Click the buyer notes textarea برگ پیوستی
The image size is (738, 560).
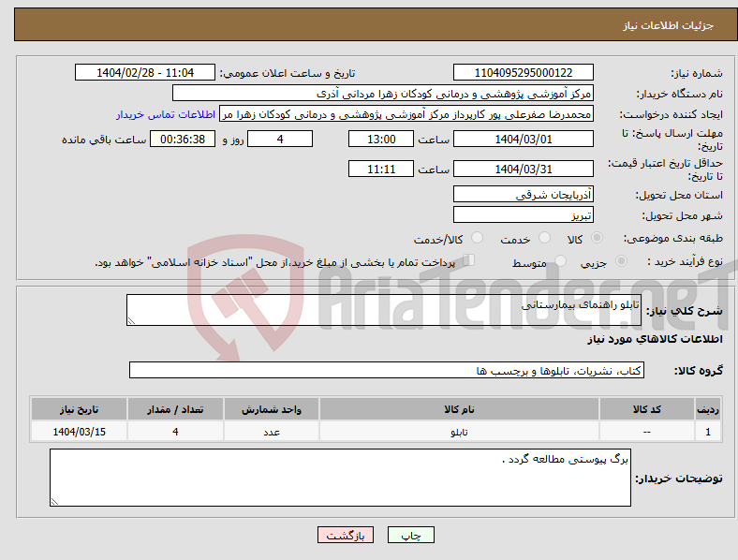pos(340,478)
